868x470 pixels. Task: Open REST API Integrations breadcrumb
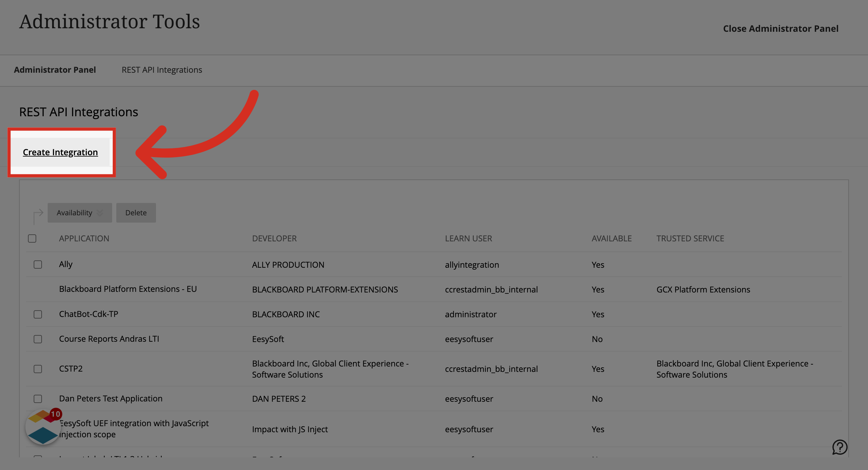point(162,70)
